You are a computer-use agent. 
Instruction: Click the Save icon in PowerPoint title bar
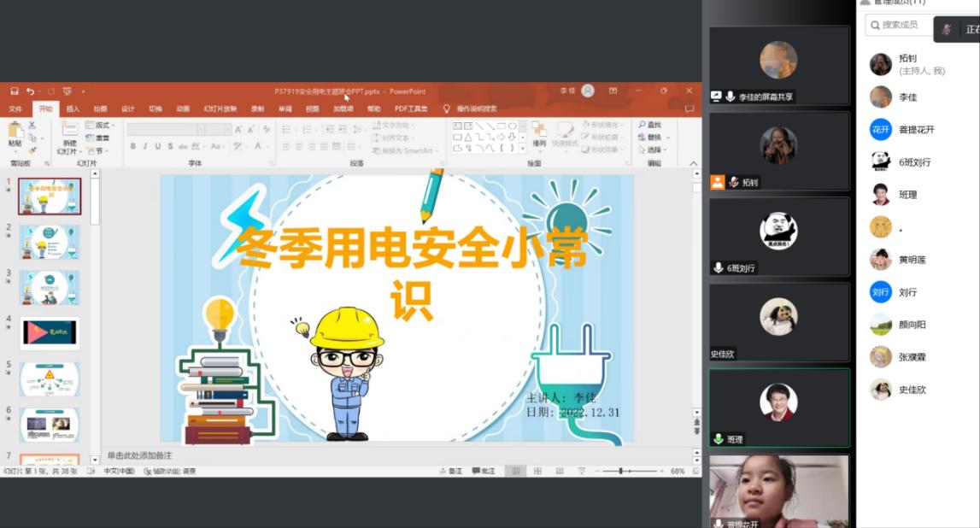(14, 91)
